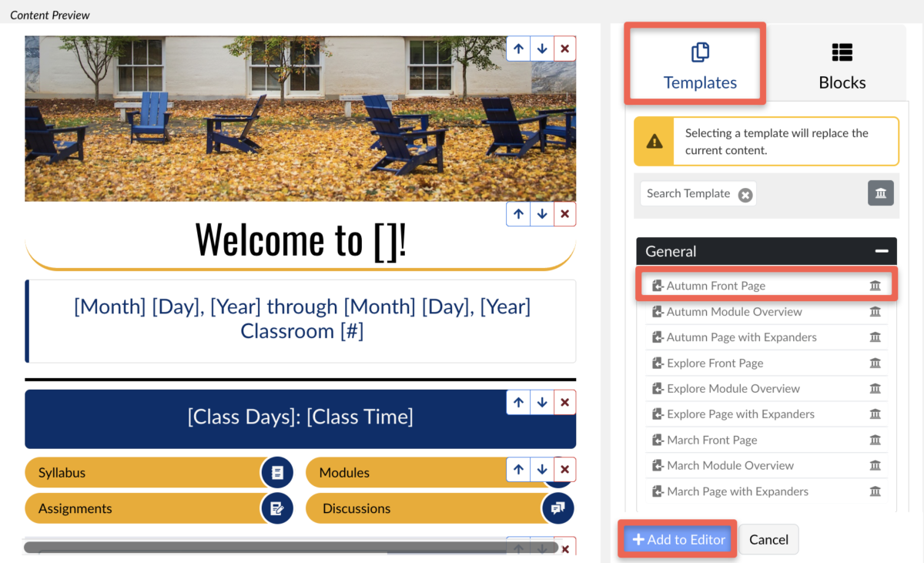Remove the banner image block with its X icon
The image size is (924, 563).
click(564, 49)
